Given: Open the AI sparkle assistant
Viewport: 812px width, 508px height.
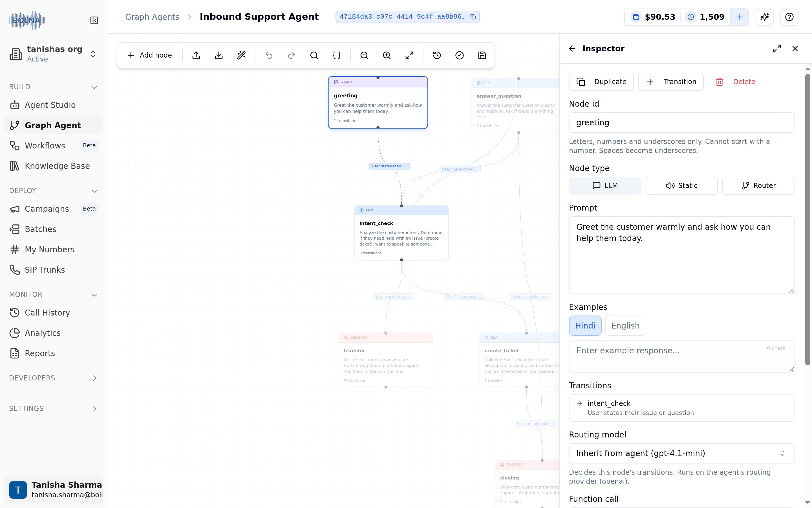Looking at the screenshot, I should pos(764,17).
